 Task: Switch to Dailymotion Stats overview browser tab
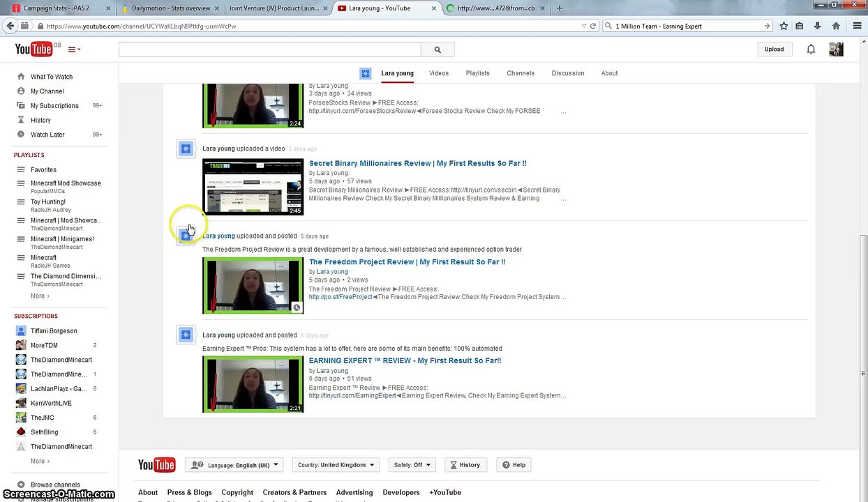pyautogui.click(x=171, y=8)
